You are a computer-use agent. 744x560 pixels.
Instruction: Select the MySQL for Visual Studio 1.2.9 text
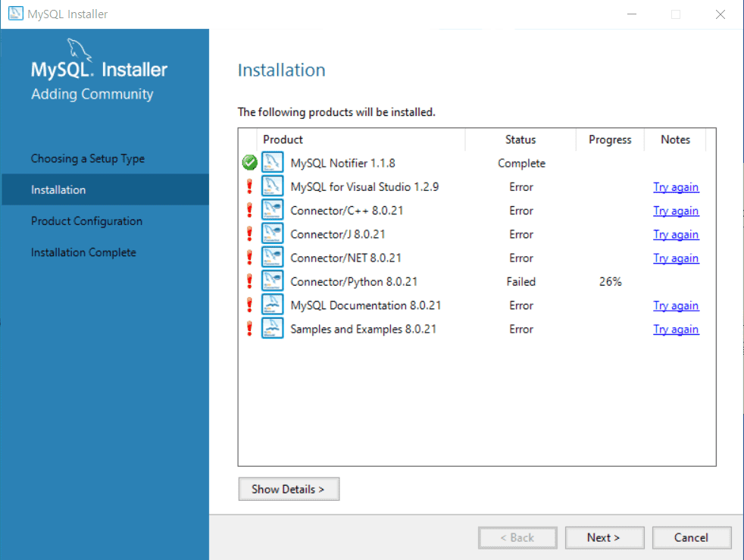coord(364,187)
